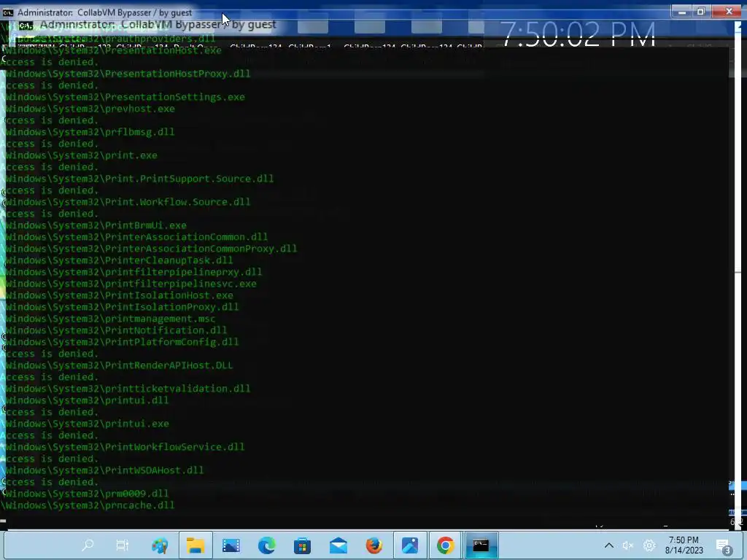Viewport: 747px width, 560px height.
Task: Minimize the CollabVM Bypasser console window
Action: click(682, 12)
